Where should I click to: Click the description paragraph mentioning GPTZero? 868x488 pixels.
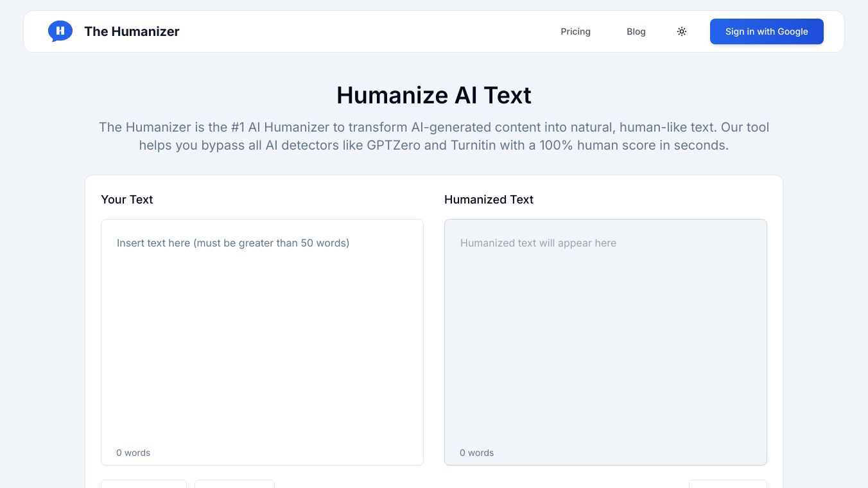coord(434,136)
